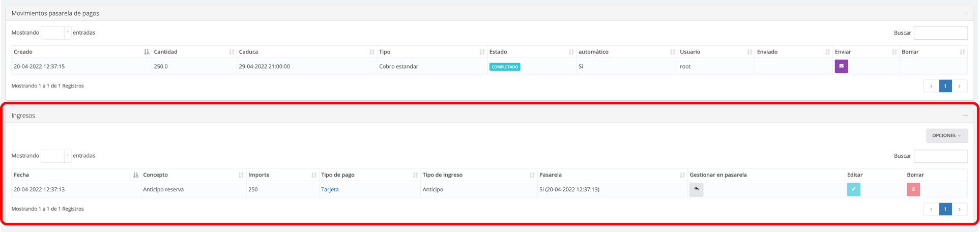This screenshot has width=980, height=232.
Task: Sort Ingresos table by Fecha column
Action: [x=76, y=175]
